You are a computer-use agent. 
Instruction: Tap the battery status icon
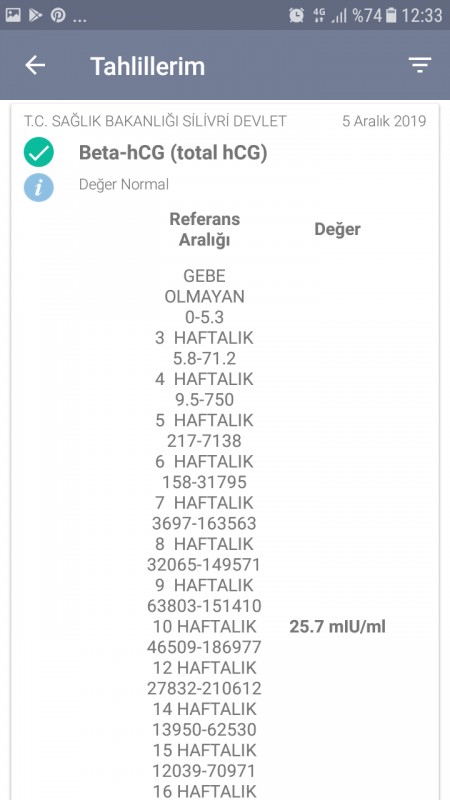tap(391, 15)
